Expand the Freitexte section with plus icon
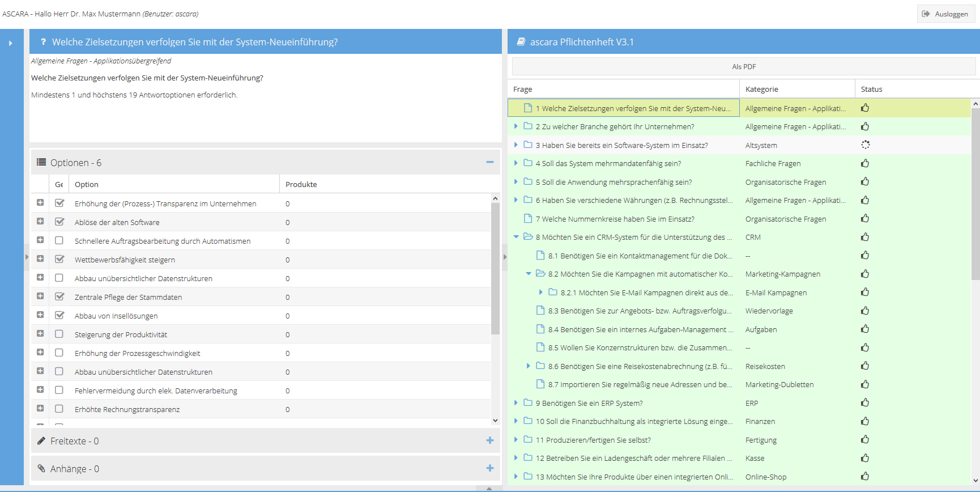Viewport: 980px width, 492px height. [489, 440]
